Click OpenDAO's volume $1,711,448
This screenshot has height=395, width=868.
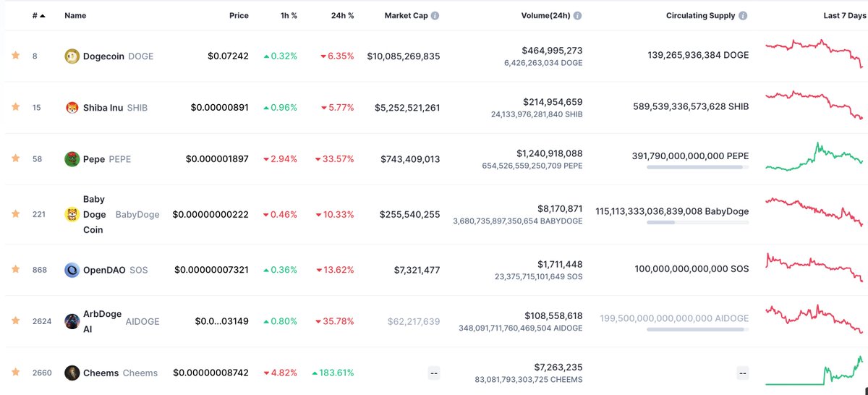pyautogui.click(x=558, y=265)
